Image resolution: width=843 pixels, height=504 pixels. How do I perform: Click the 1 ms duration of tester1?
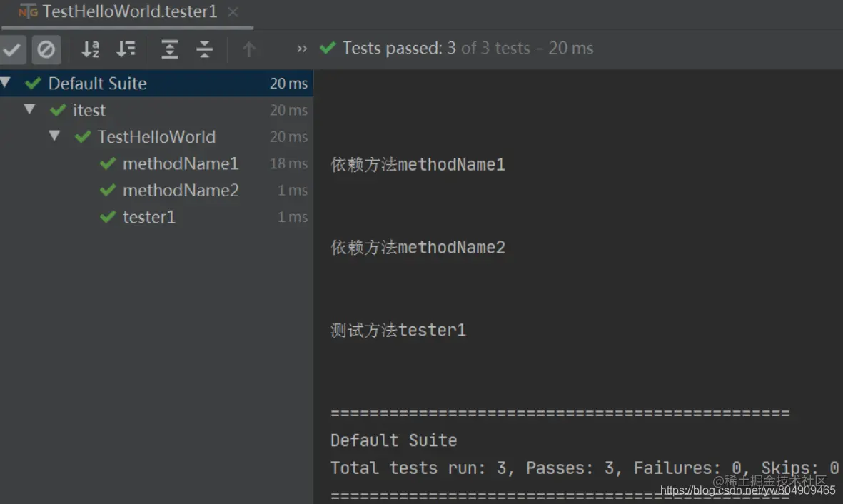[x=293, y=217]
